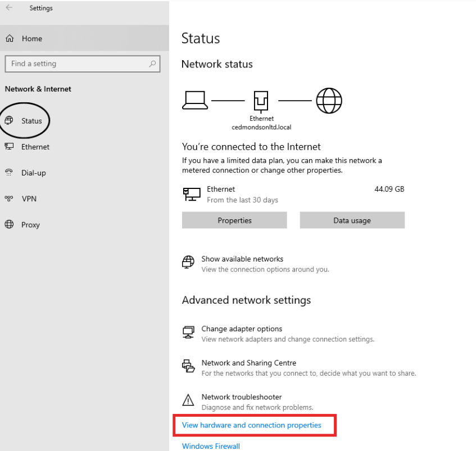Viewport: 476px width, 451px height.
Task: Click the Network and Sharing Centre icon
Action: [x=188, y=366]
